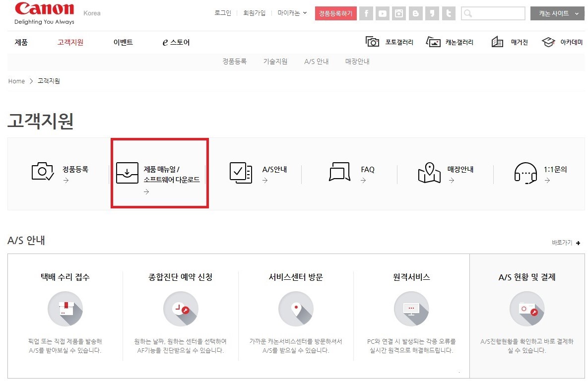The height and width of the screenshot is (386, 588).
Task: Open the 고객지원 main menu
Action: pyautogui.click(x=70, y=42)
